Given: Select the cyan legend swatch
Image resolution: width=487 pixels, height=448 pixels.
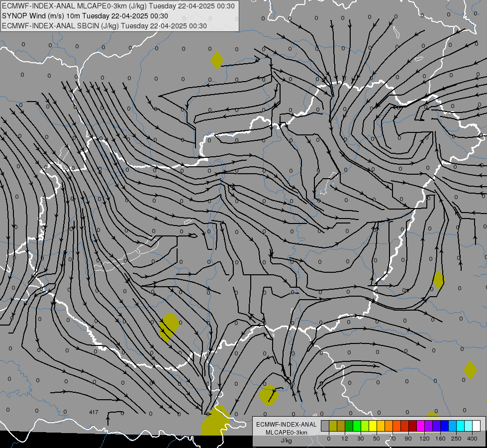Looking at the screenshot, I should point(461,426).
